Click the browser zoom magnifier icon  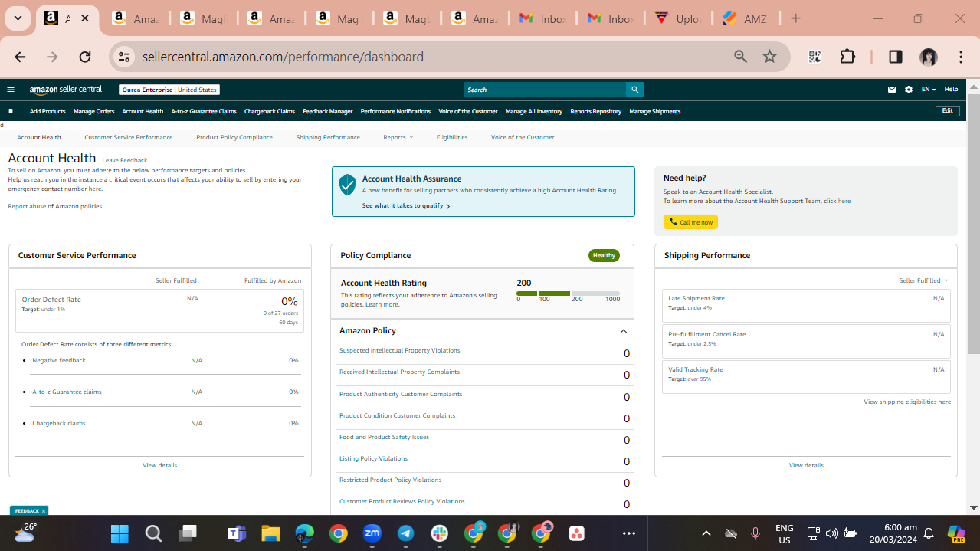pyautogui.click(x=740, y=57)
